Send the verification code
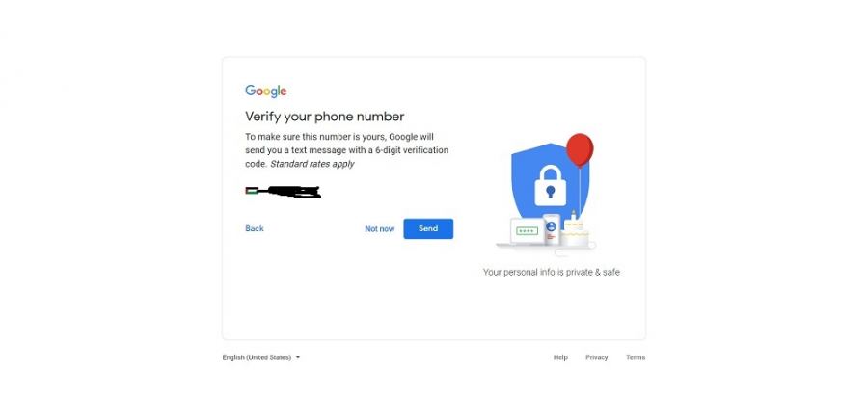868x395 pixels. [428, 229]
